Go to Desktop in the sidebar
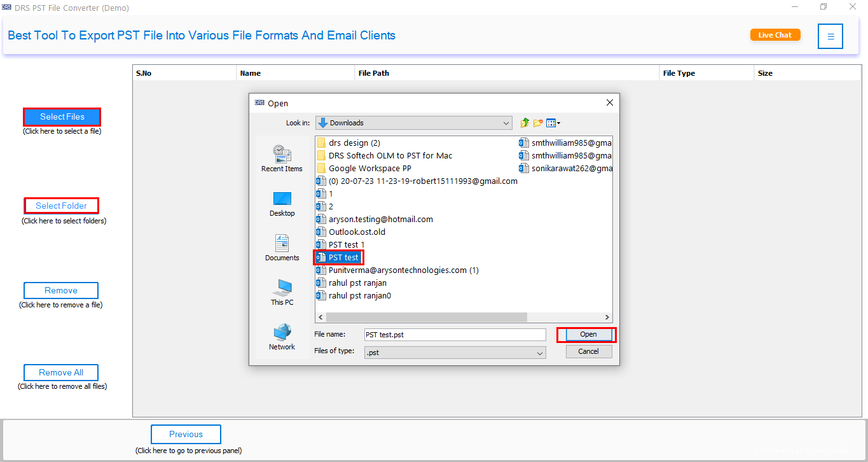 (x=282, y=204)
